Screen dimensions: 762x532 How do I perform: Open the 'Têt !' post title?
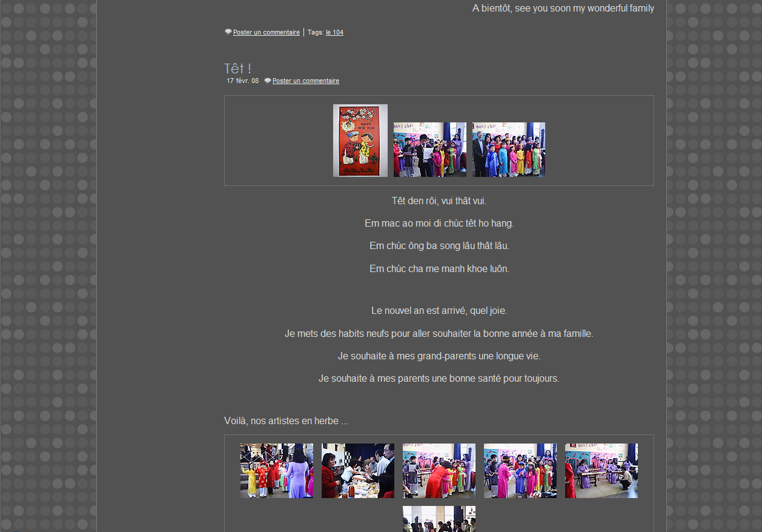click(x=237, y=68)
